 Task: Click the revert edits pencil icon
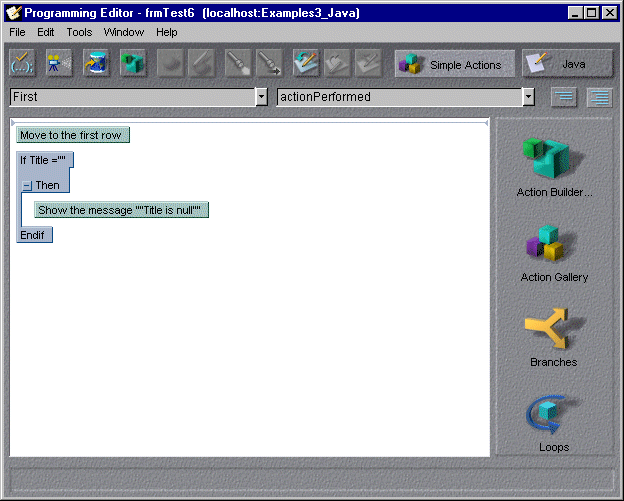306,63
